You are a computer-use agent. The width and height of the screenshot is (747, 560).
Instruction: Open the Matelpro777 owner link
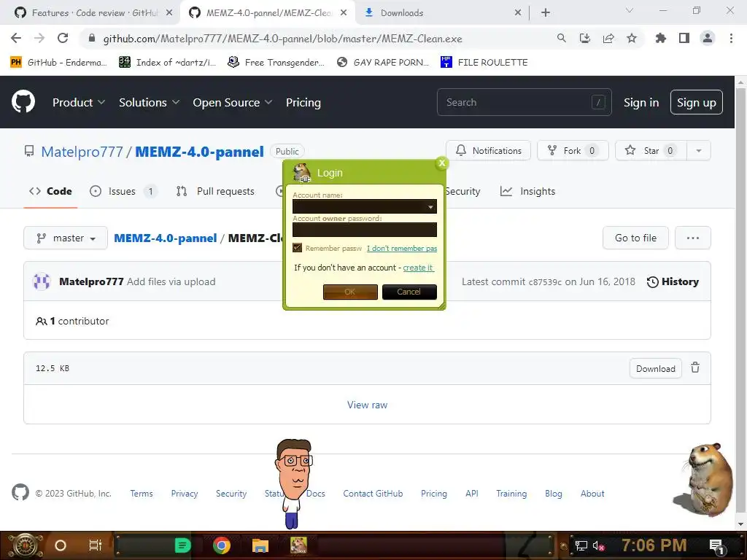tap(82, 152)
